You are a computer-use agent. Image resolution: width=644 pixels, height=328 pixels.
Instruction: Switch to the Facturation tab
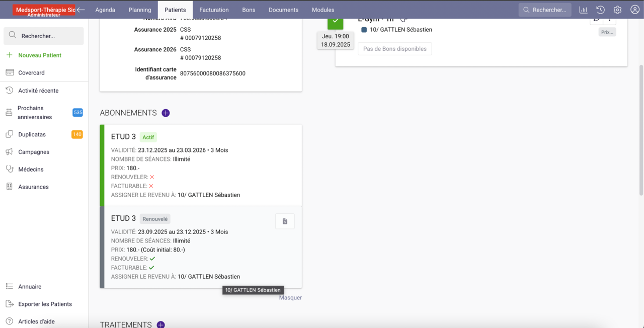[x=214, y=10]
